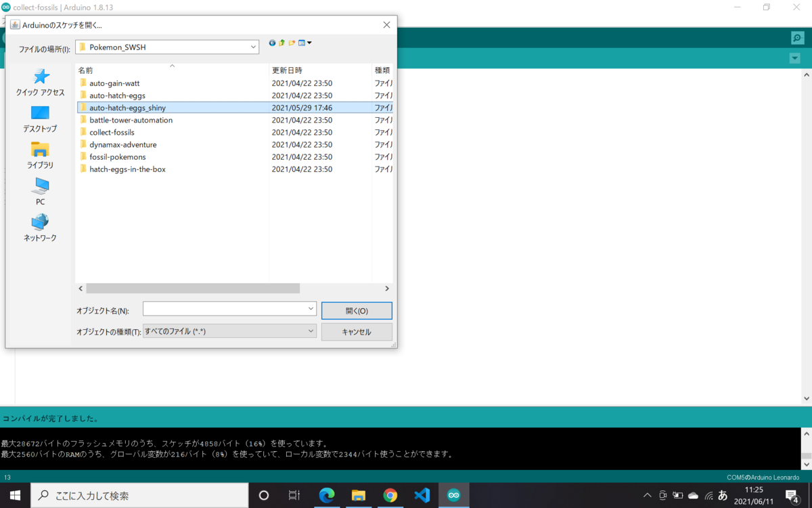
Task: Open view options dropdown arrow
Action: tap(309, 43)
